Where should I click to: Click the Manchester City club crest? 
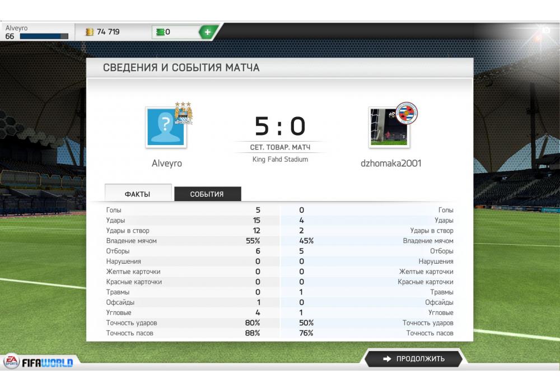[183, 113]
